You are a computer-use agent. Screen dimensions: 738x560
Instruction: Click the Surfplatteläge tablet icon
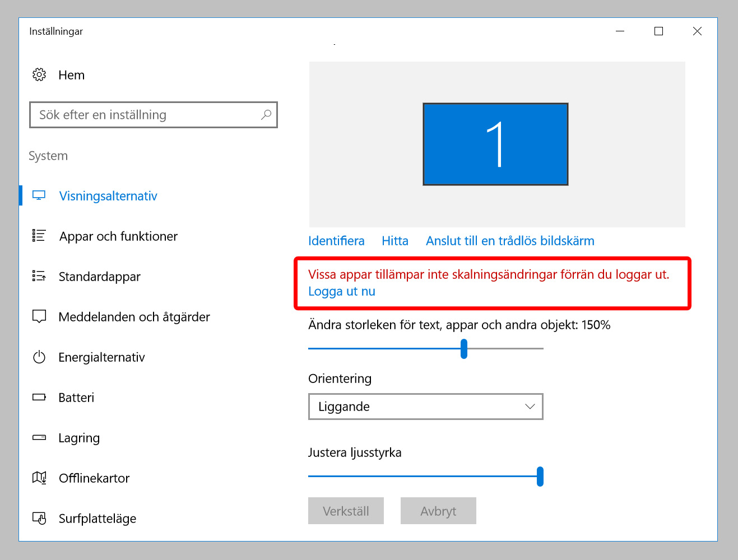point(39,518)
